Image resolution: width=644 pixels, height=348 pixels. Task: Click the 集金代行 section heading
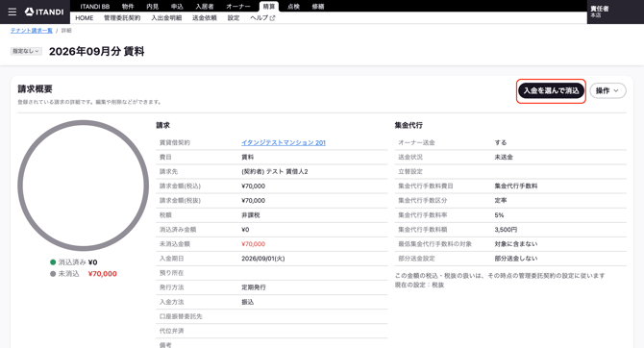click(x=409, y=125)
